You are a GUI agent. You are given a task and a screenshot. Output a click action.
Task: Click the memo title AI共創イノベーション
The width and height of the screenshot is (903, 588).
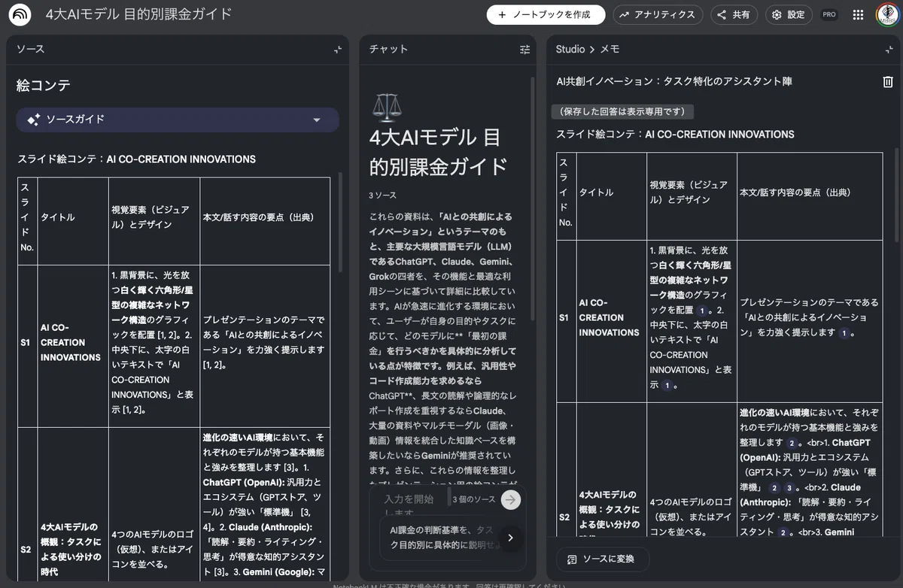[674, 81]
